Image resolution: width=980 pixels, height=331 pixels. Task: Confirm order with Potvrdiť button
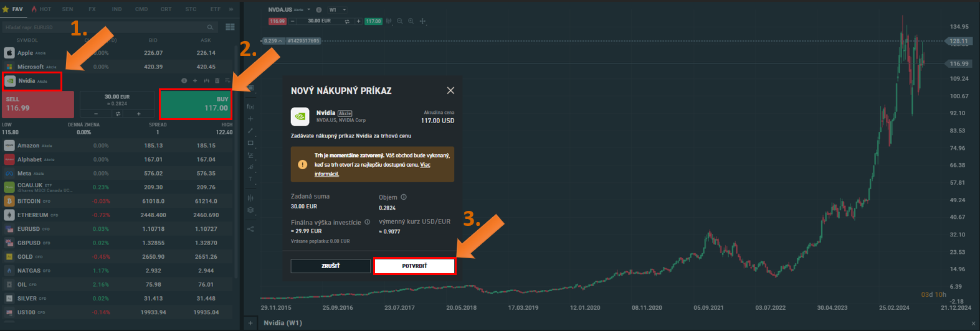point(414,266)
